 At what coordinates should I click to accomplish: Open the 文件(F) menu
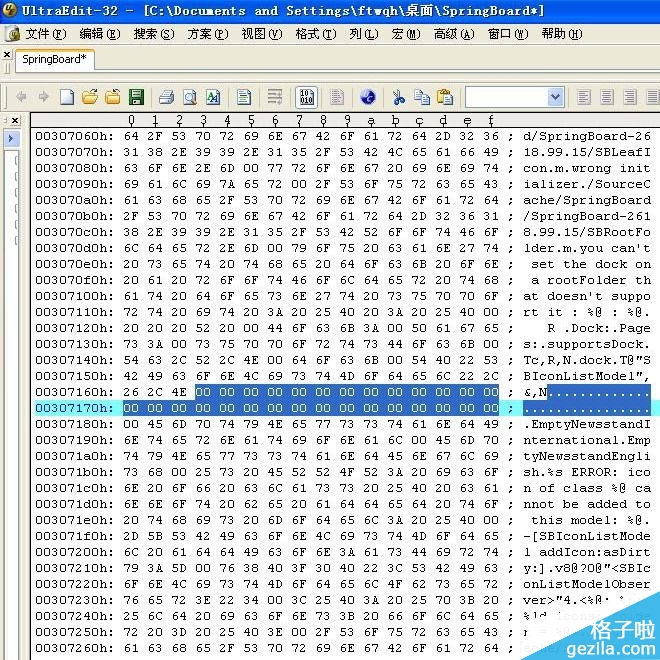(45, 34)
